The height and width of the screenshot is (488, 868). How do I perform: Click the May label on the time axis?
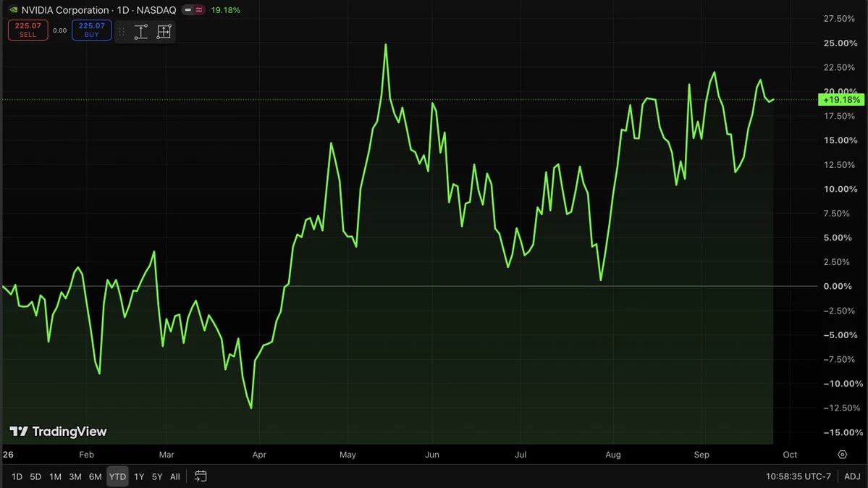tap(347, 454)
